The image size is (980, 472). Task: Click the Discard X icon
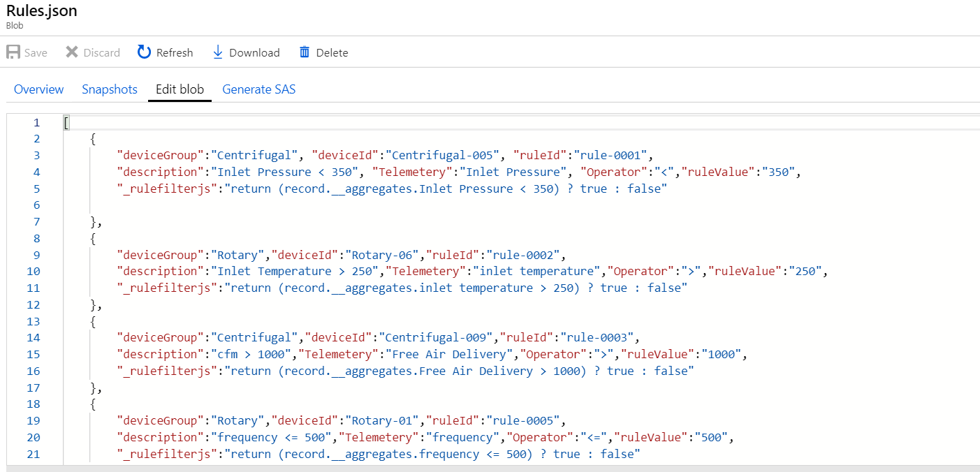pos(72,52)
